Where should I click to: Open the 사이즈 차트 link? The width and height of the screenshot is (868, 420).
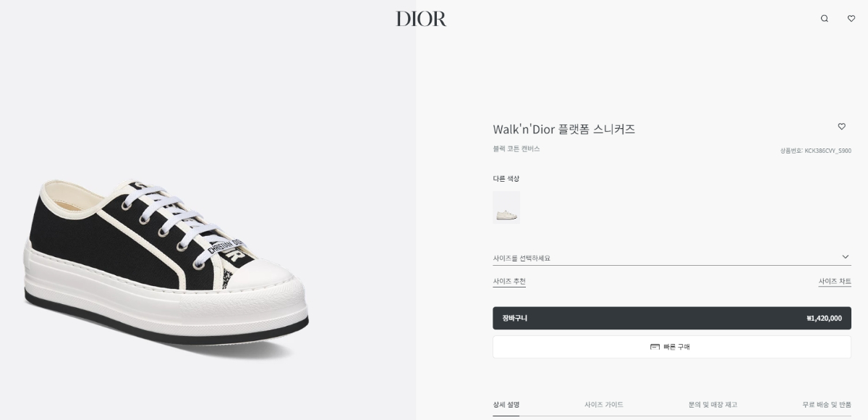pyautogui.click(x=835, y=282)
